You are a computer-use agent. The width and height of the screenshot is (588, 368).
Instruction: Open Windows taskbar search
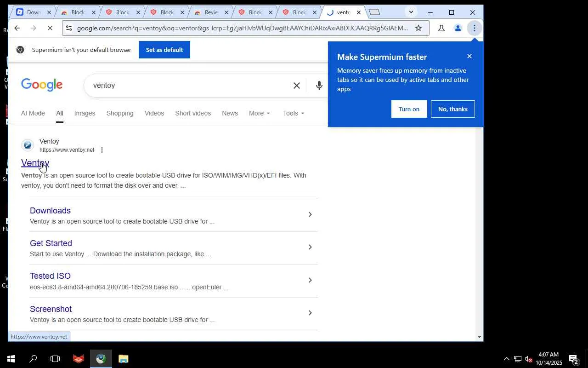pyautogui.click(x=33, y=359)
